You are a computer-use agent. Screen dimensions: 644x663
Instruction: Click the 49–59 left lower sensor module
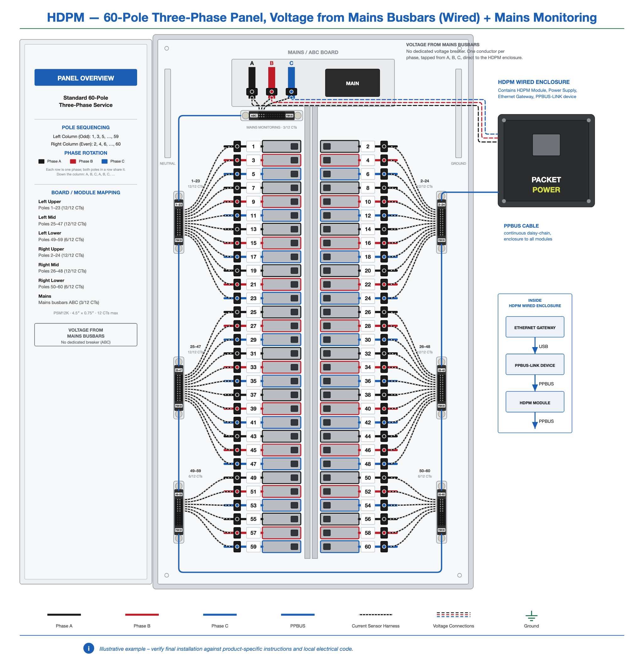click(179, 512)
